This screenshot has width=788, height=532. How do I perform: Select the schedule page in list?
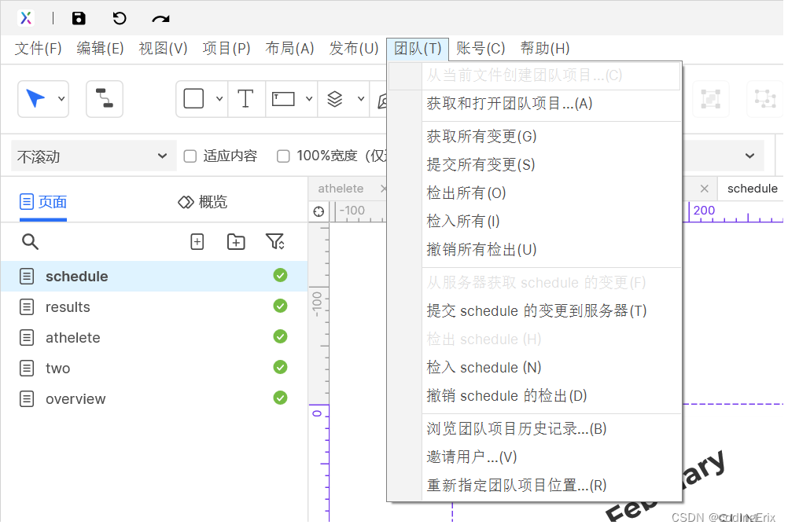click(x=154, y=277)
